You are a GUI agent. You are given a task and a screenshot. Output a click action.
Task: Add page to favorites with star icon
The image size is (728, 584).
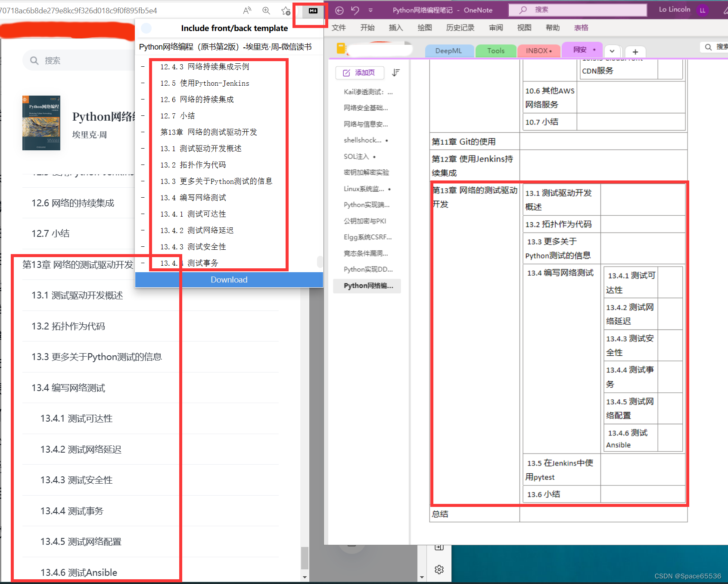click(x=286, y=11)
